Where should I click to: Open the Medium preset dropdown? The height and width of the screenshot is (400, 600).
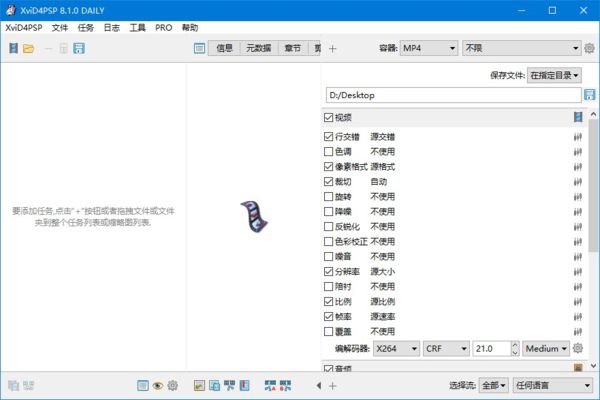(x=545, y=348)
